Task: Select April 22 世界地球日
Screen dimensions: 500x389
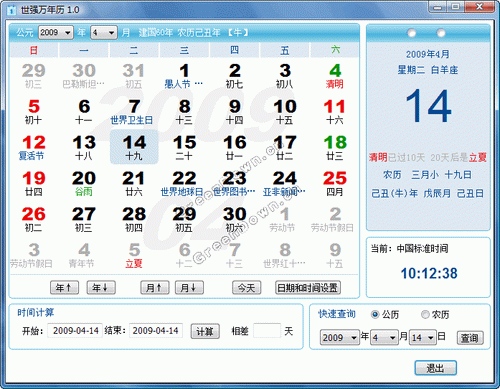Action: point(183,184)
